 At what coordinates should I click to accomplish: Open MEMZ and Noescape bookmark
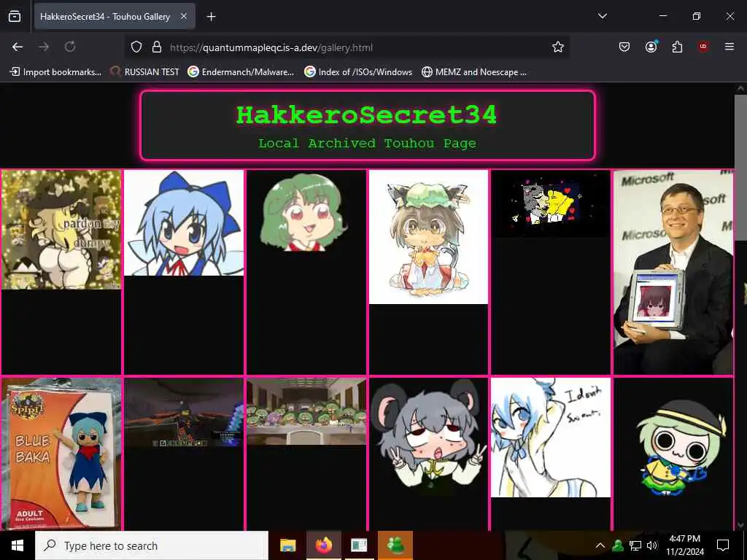[474, 72]
